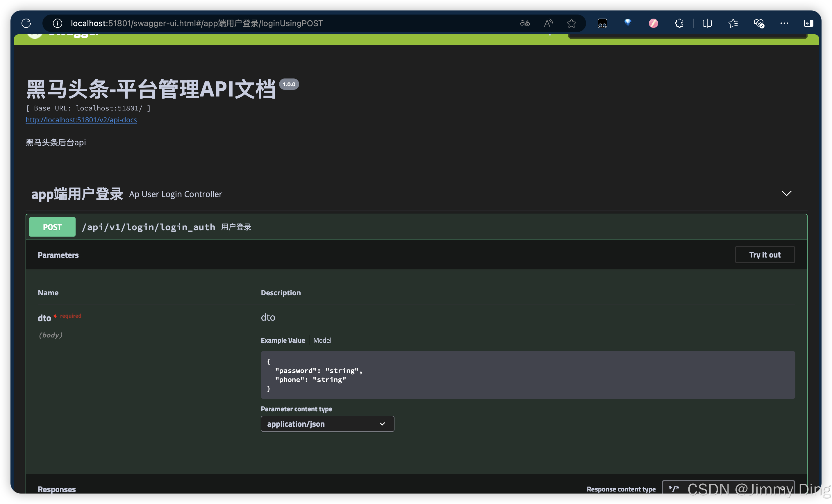
Task: Click the green POST method badge
Action: 52,227
